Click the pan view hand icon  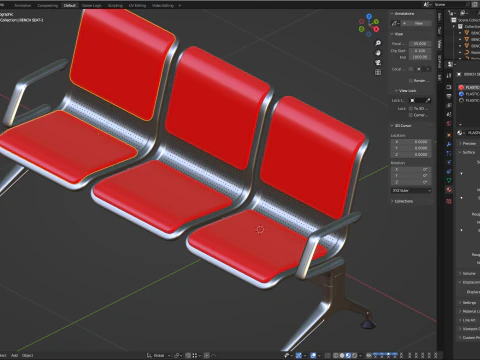[378, 53]
